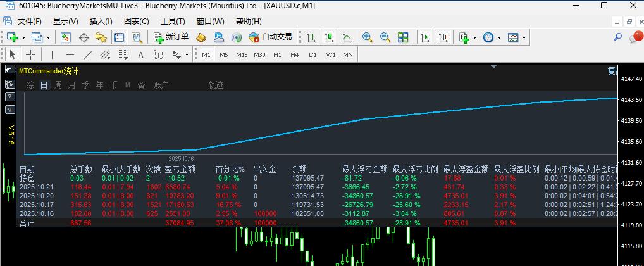Switch chart to line chart icon
This screenshot has height=266, width=644.
(347, 37)
